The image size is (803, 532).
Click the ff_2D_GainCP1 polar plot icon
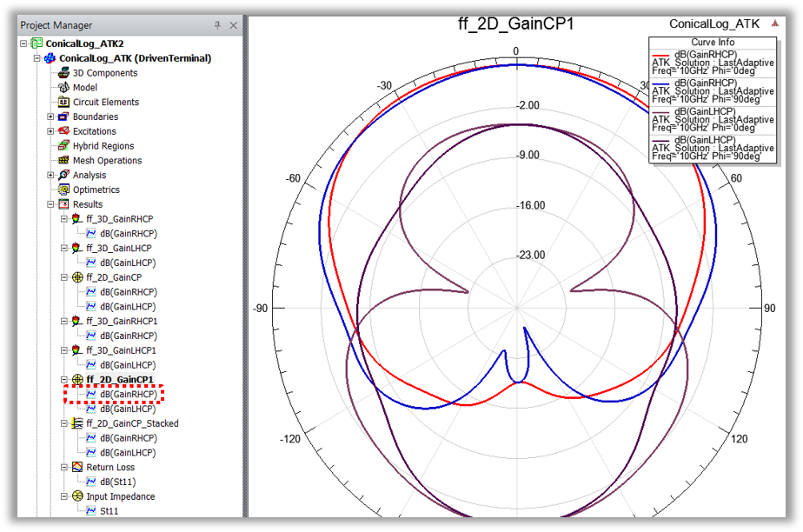point(76,379)
